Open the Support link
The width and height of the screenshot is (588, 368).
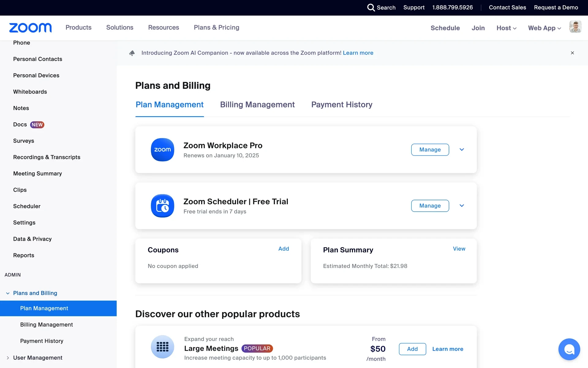[x=414, y=7]
